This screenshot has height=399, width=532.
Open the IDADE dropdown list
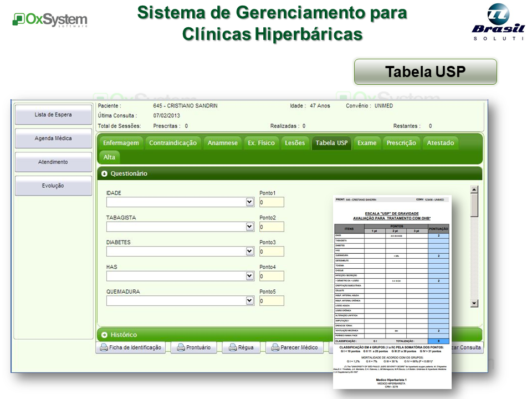coord(249,202)
